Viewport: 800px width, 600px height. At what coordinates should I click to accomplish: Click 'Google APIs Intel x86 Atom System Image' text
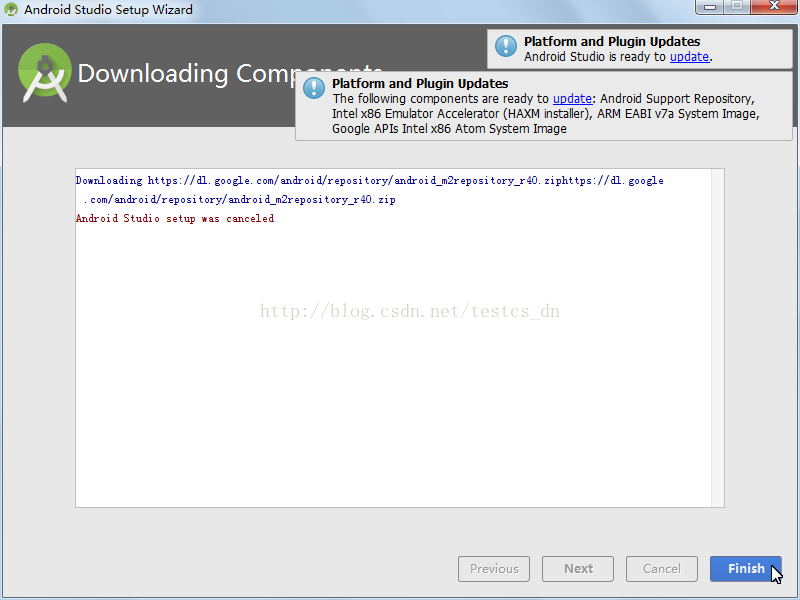tap(449, 129)
